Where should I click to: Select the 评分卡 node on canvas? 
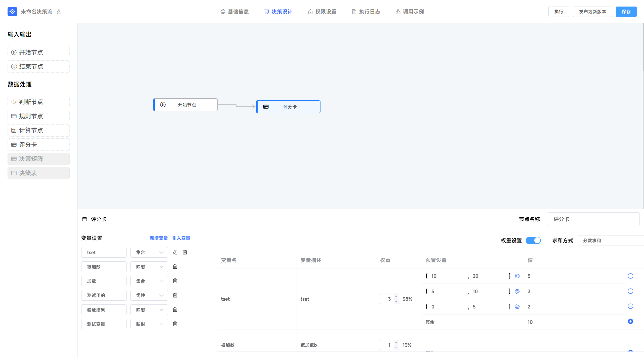click(x=288, y=107)
